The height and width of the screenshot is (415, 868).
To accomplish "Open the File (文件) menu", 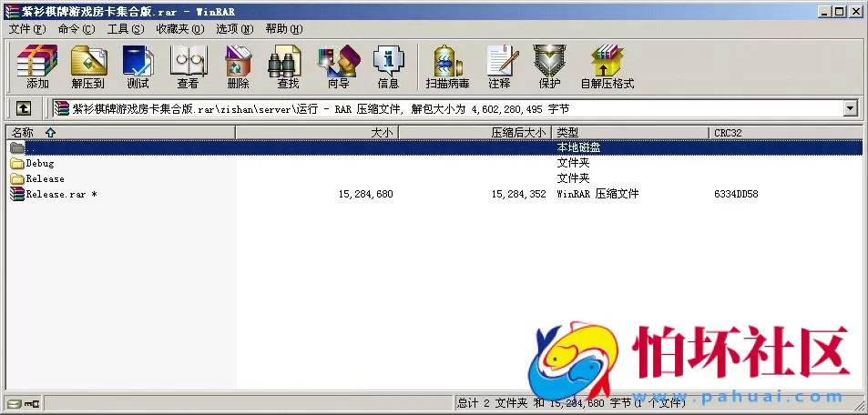I will (26, 29).
